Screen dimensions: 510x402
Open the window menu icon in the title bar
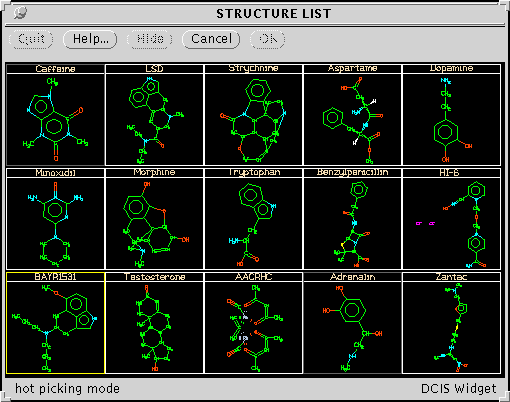[20, 13]
